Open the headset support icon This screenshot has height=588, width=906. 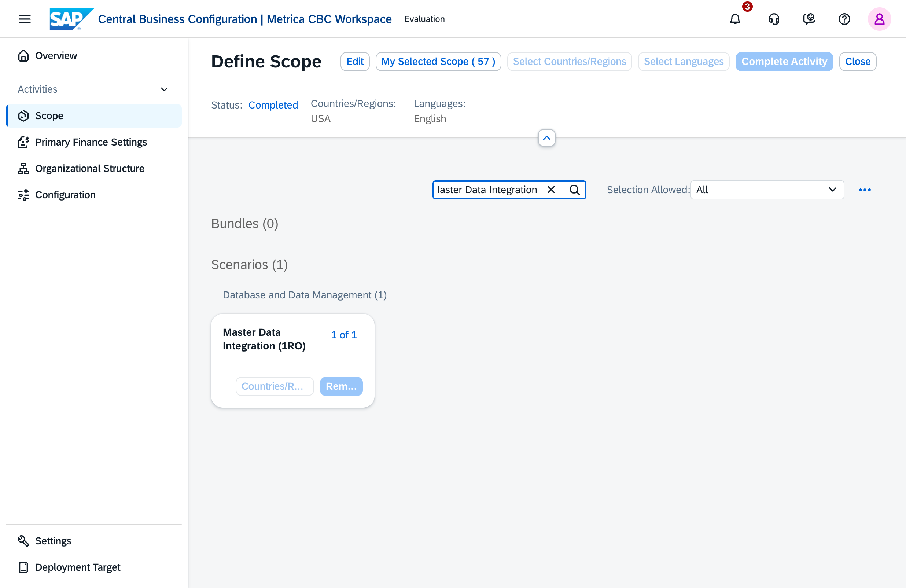(x=774, y=19)
